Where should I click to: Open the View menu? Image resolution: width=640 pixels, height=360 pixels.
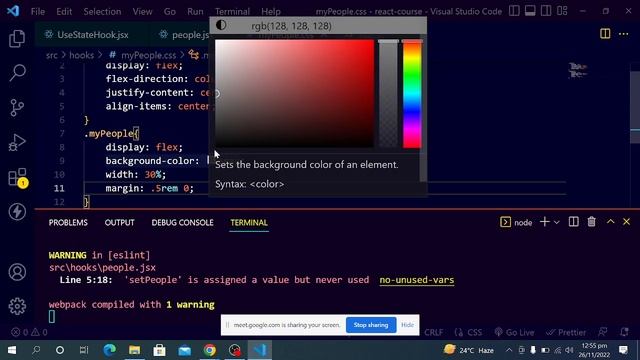click(142, 11)
